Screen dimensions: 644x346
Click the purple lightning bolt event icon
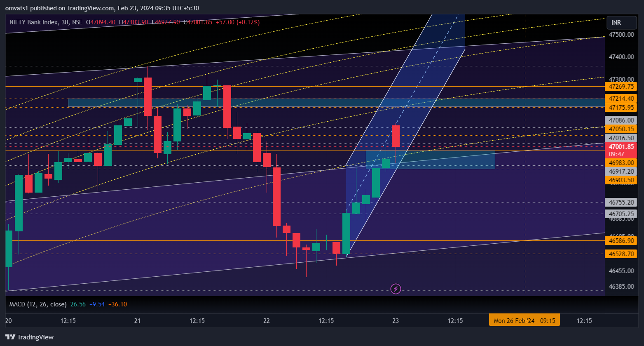point(396,289)
